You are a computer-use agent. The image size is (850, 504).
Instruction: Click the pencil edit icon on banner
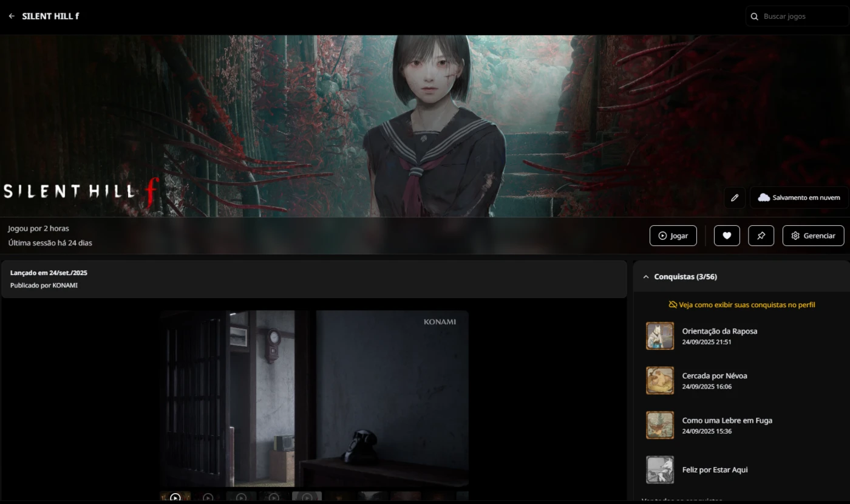735,198
